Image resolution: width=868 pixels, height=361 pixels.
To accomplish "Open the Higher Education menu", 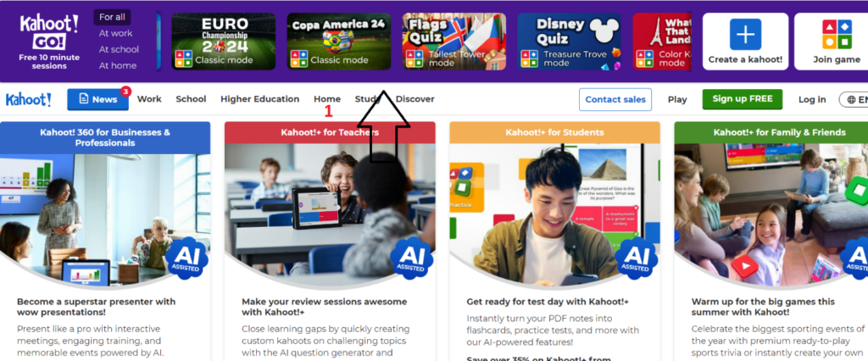I will (x=259, y=99).
